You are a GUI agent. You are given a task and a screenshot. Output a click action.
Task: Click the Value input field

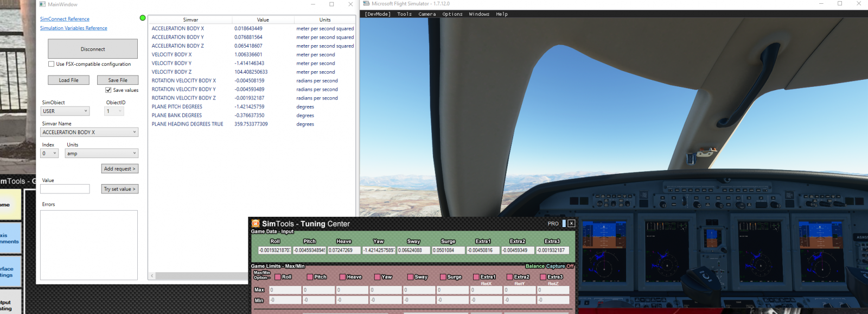coord(65,189)
